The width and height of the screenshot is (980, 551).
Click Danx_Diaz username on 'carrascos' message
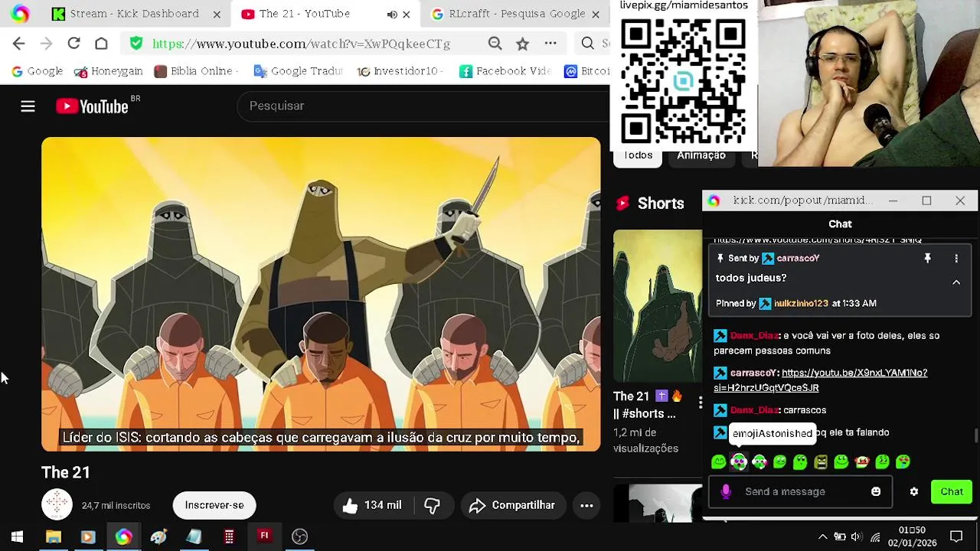(x=754, y=410)
